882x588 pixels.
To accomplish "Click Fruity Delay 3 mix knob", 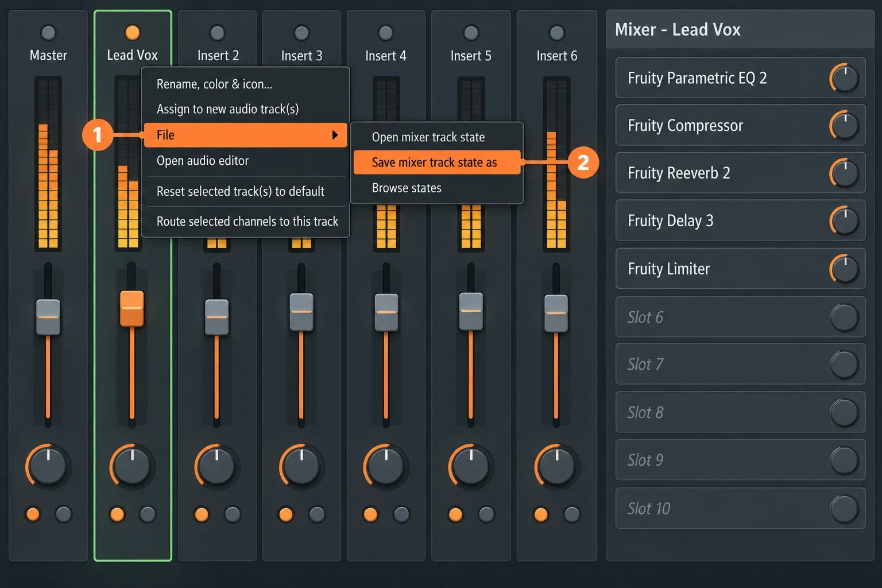I will point(845,221).
